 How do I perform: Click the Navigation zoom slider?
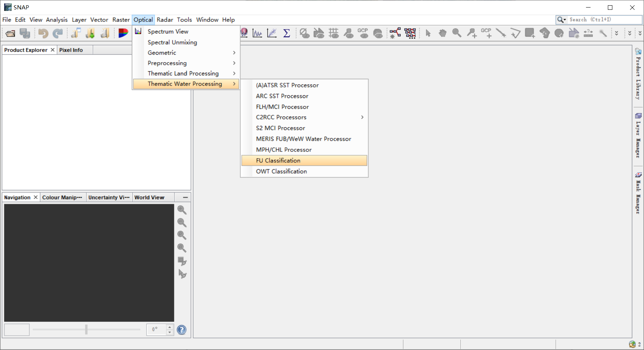[x=86, y=330]
